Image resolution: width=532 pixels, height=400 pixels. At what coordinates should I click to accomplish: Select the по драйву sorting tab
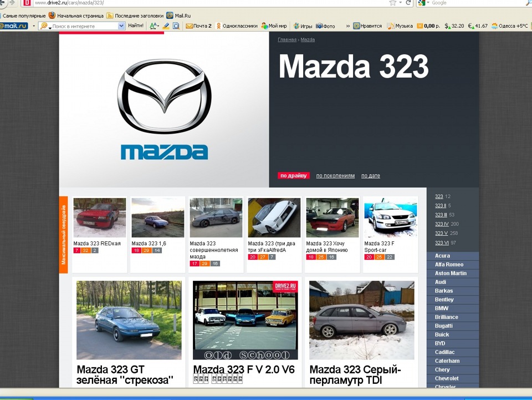coord(294,175)
